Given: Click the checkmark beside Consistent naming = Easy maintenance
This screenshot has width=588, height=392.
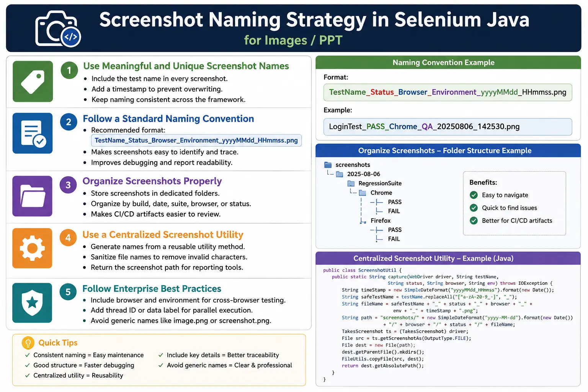Looking at the screenshot, I should (28, 355).
